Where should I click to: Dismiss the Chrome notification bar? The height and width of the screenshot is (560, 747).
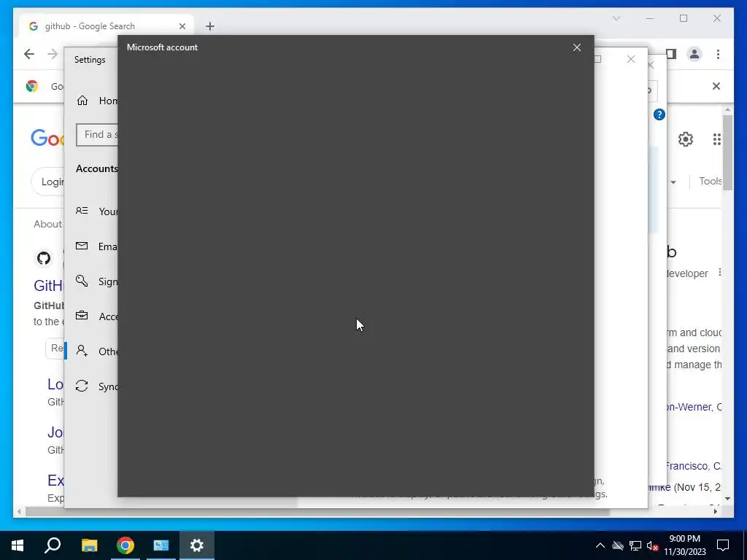coord(716,86)
